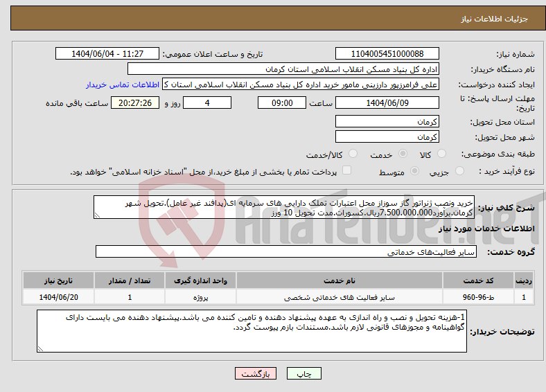
Task: Click the شرح کلی نیاز label
Action: [507, 208]
